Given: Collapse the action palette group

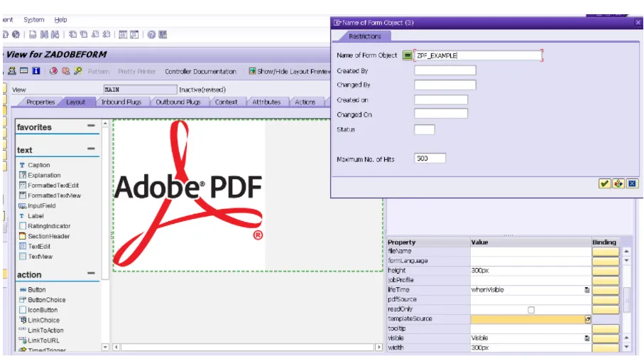Looking at the screenshot, I should (x=91, y=273).
